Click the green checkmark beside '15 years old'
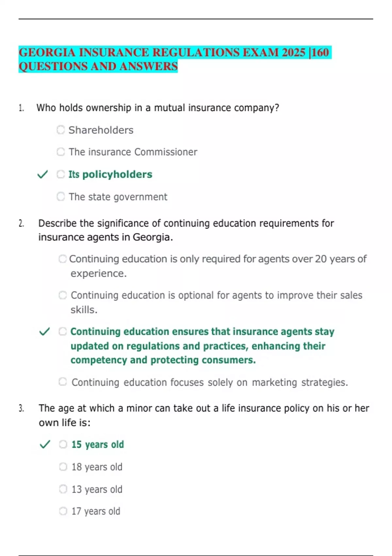The height and width of the screenshot is (556, 392). (x=45, y=444)
